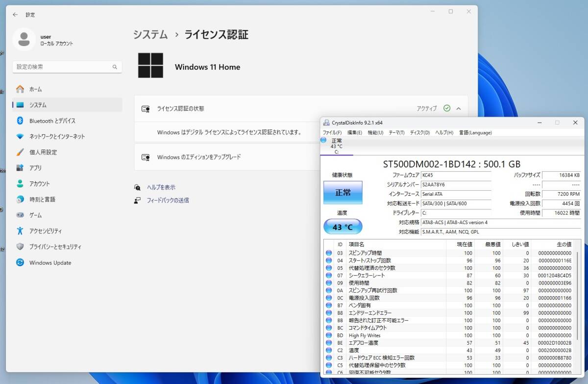
Task: Open アクセシビリティ settings page
Action: click(67, 231)
